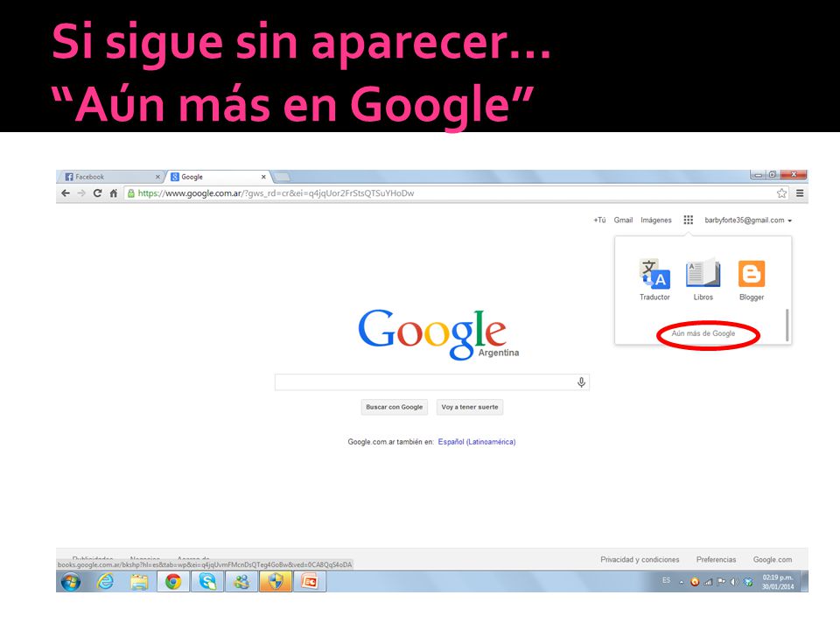
Task: Click the +Tú link
Action: coord(599,220)
